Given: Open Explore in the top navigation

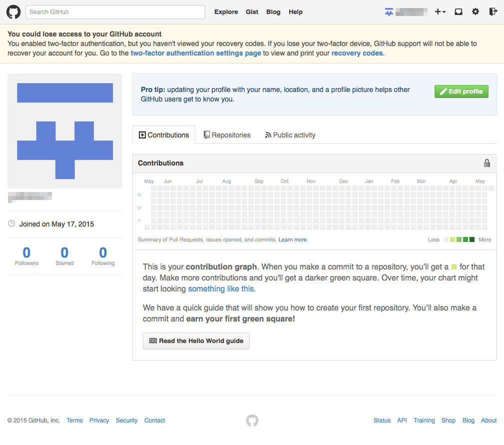Looking at the screenshot, I should [x=226, y=12].
